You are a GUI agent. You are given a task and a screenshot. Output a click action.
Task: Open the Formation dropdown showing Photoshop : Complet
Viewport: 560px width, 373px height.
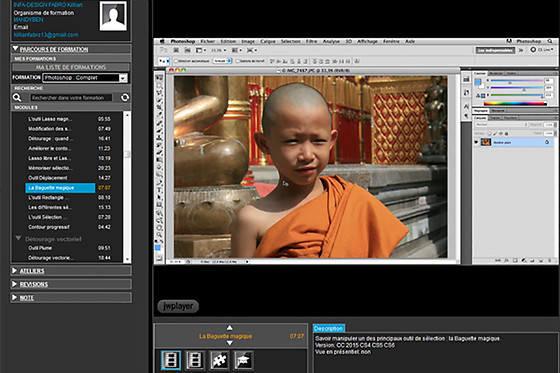pos(85,78)
